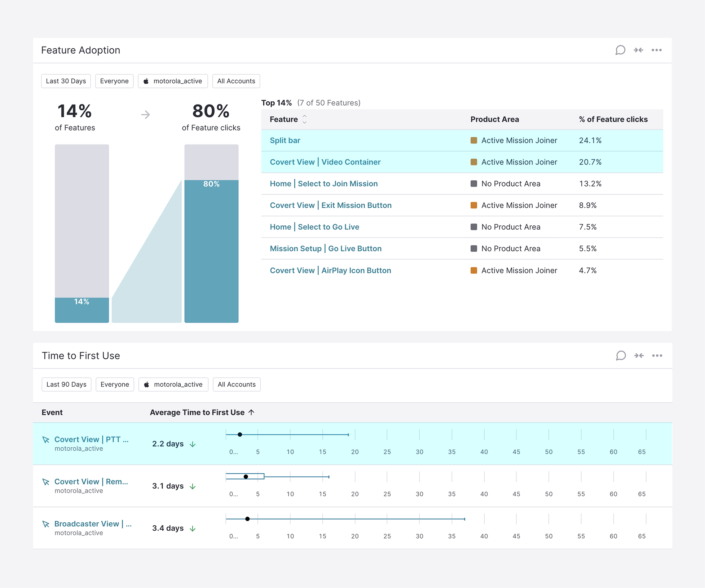Image resolution: width=705 pixels, height=588 pixels.
Task: Collapse the Feature Adoption widget
Action: point(638,50)
